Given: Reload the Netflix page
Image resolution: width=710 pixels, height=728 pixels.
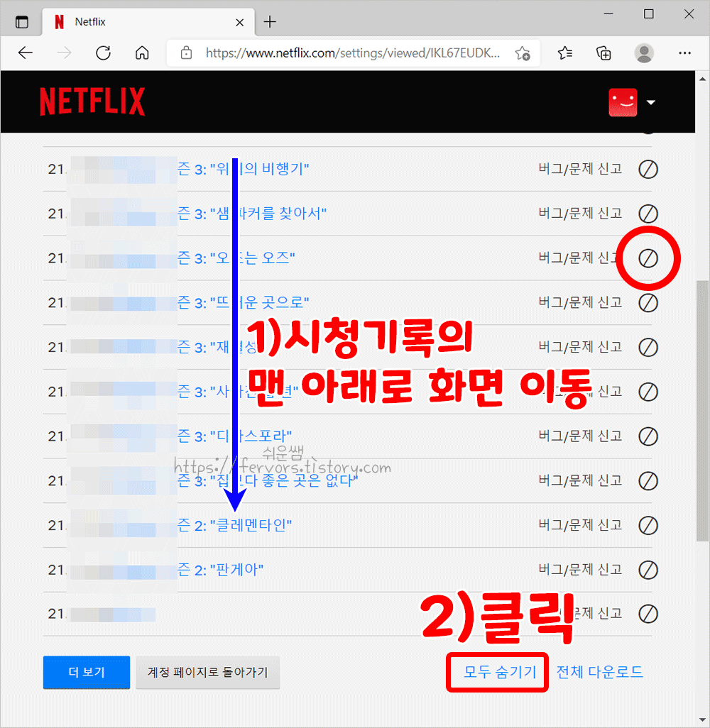Looking at the screenshot, I should (103, 53).
